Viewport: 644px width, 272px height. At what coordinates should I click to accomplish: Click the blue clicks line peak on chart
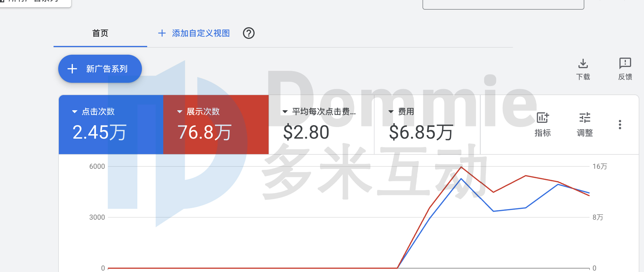pyautogui.click(x=461, y=179)
